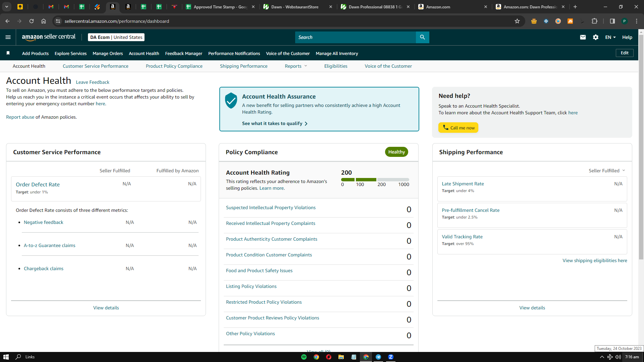Switch to Product Policy Compliance tab
644x362 pixels.
tap(174, 66)
